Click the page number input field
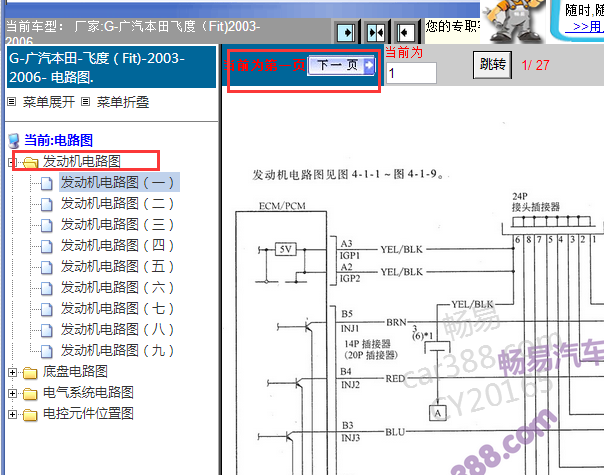 411,73
